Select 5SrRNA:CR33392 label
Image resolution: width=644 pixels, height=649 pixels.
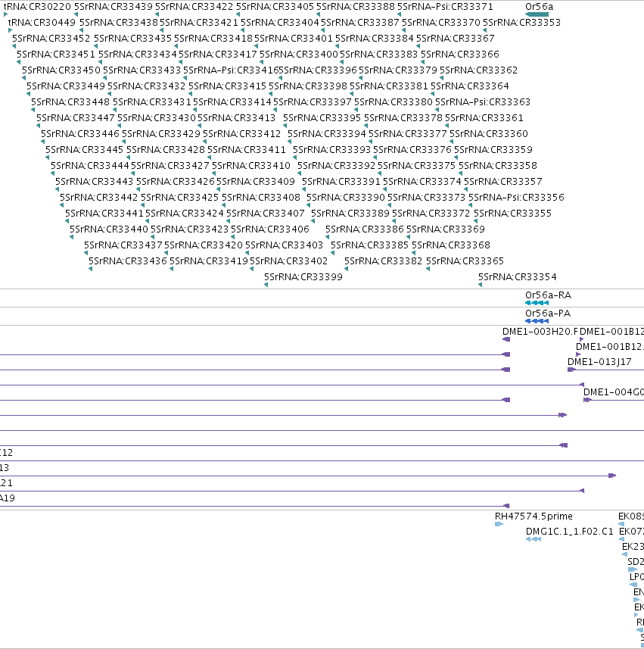coord(336,166)
